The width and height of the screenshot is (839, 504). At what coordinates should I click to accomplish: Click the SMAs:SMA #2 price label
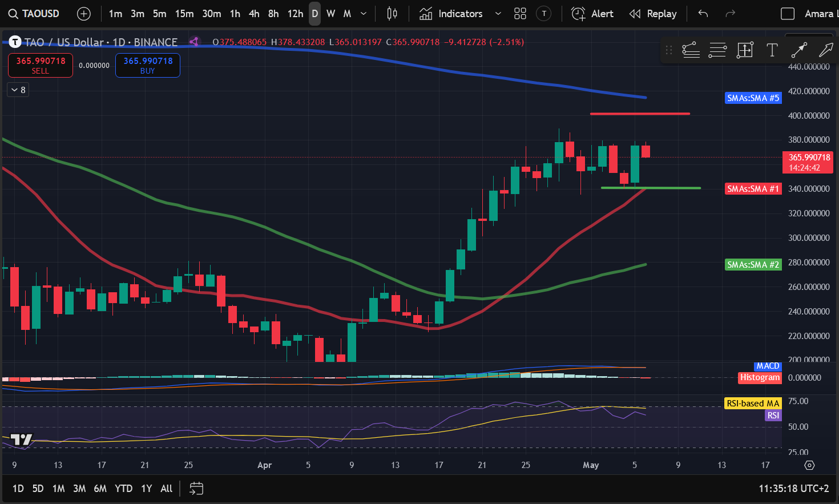pos(753,265)
